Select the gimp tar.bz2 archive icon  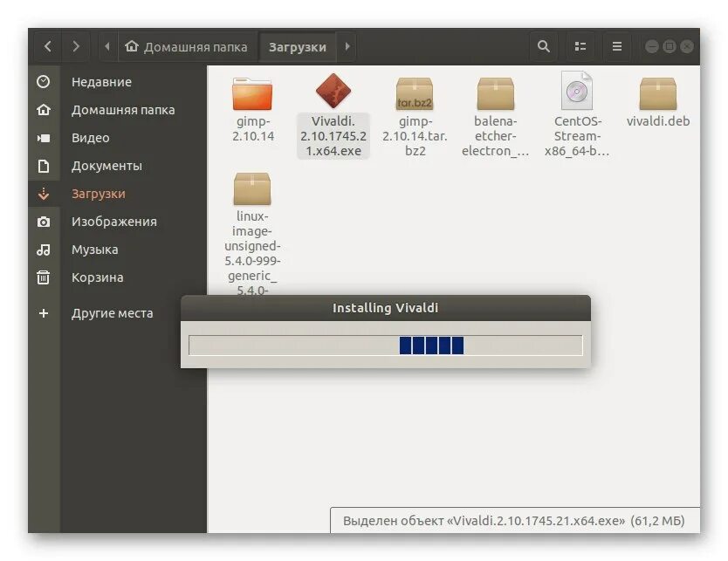point(415,93)
